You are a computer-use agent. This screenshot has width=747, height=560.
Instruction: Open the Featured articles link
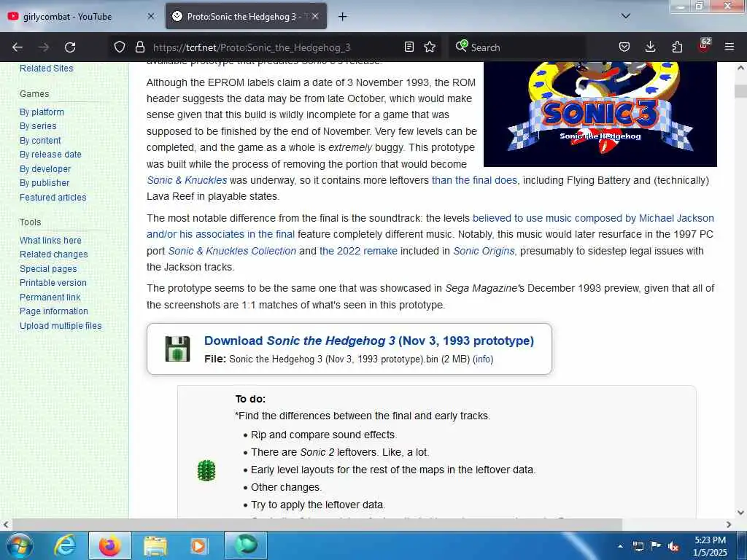click(x=53, y=197)
